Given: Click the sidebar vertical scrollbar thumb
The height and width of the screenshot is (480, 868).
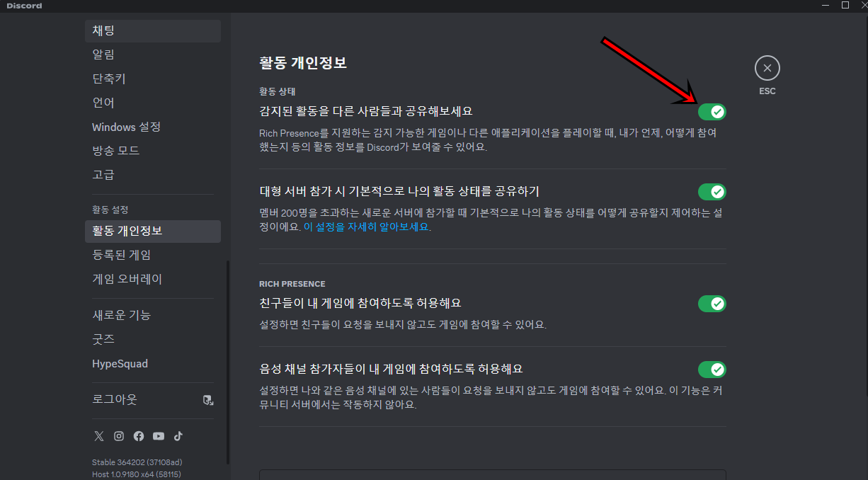Looking at the screenshot, I should (228, 362).
